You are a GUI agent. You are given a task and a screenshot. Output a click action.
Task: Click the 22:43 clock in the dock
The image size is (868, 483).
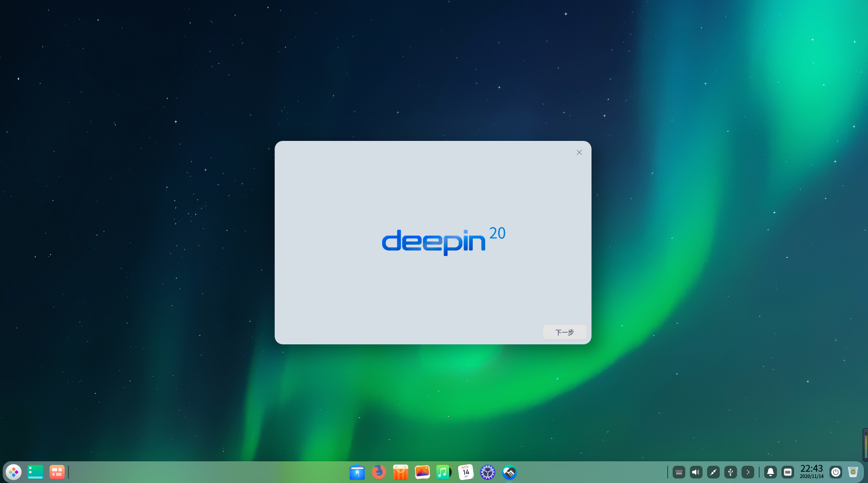point(811,471)
